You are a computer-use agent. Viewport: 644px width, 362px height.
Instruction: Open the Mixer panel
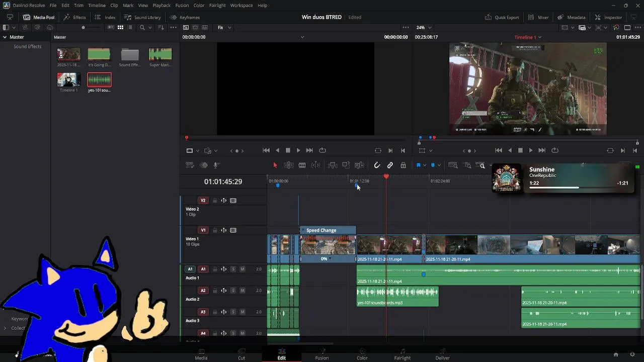(x=538, y=17)
